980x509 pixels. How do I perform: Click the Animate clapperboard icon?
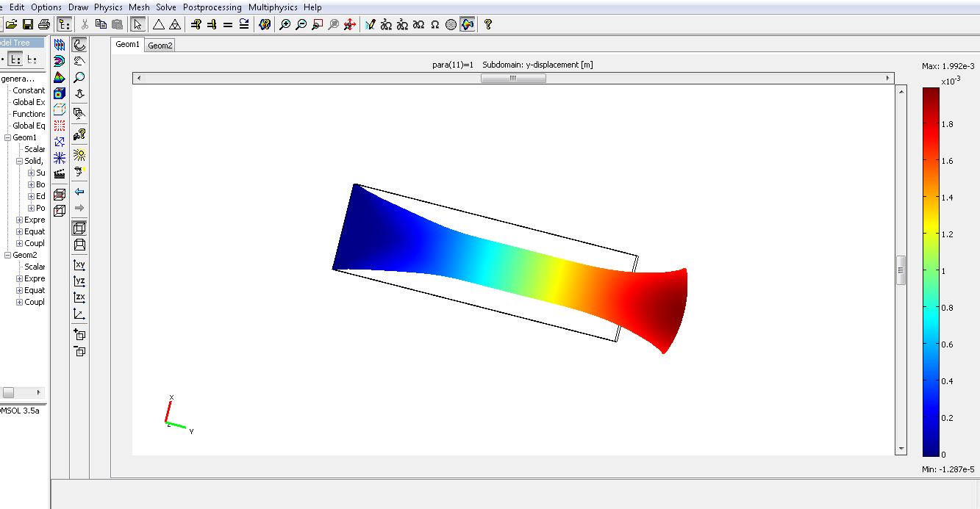[x=60, y=174]
